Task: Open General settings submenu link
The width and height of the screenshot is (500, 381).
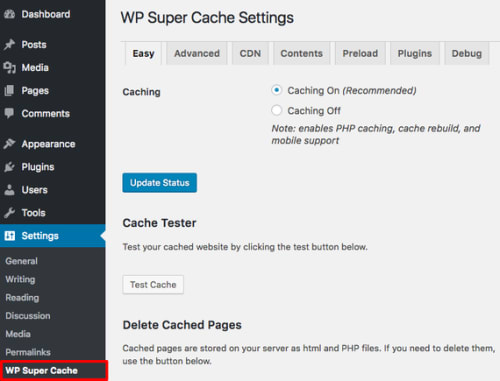Action: (21, 261)
